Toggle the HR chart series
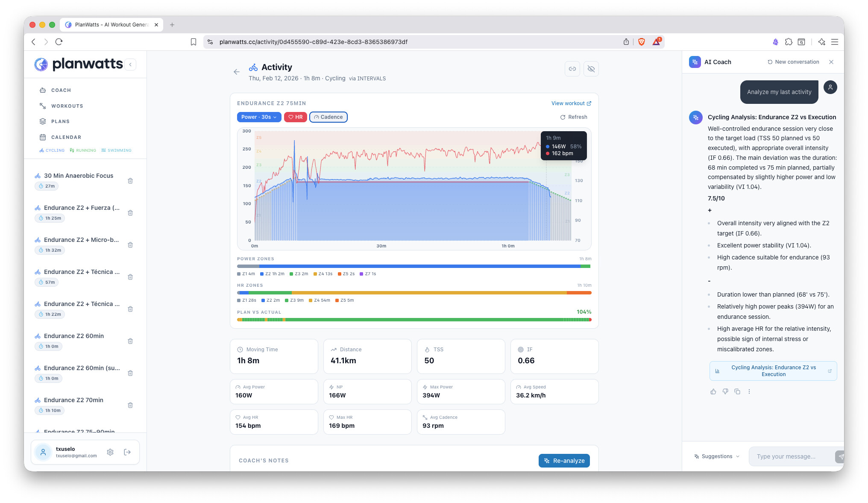This screenshot has height=503, width=868. [296, 117]
